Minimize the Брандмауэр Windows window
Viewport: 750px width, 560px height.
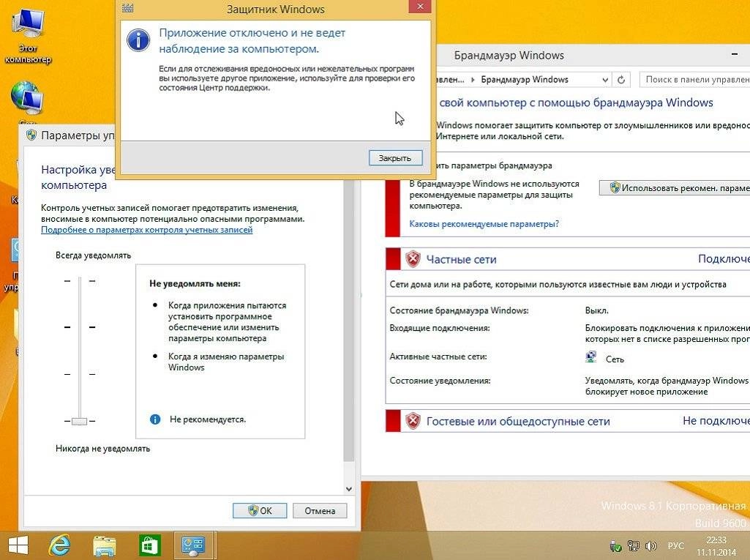(x=735, y=55)
